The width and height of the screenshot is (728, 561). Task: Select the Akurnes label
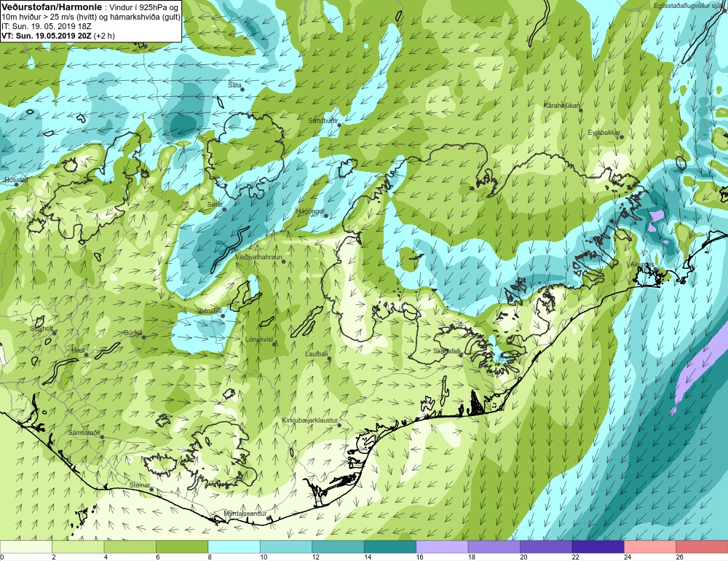(x=642, y=264)
